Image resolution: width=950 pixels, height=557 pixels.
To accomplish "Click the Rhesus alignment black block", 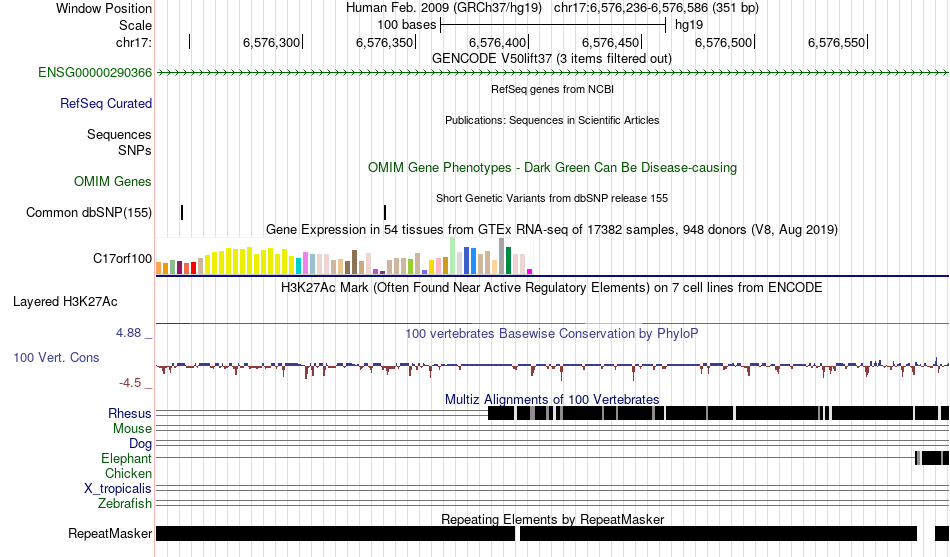I will (718, 413).
